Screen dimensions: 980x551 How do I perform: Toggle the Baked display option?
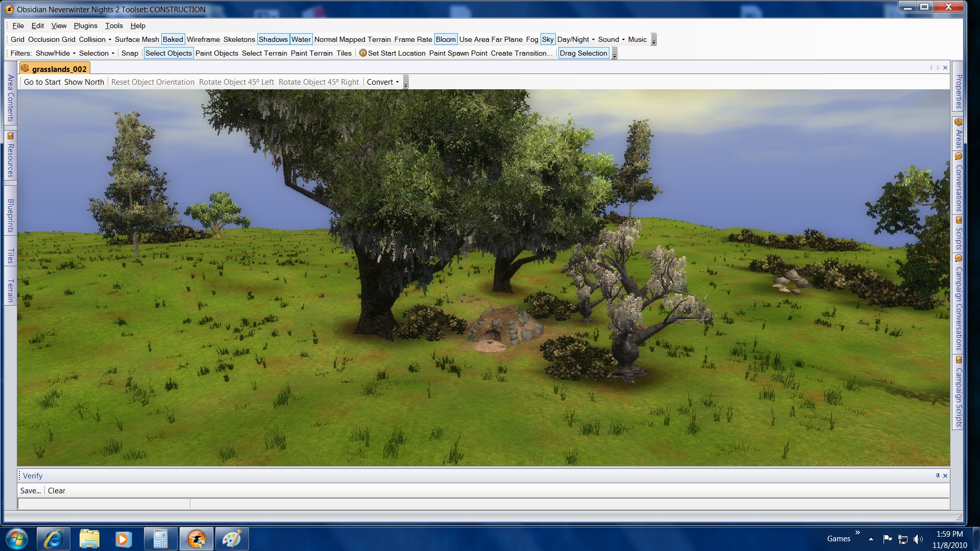173,39
